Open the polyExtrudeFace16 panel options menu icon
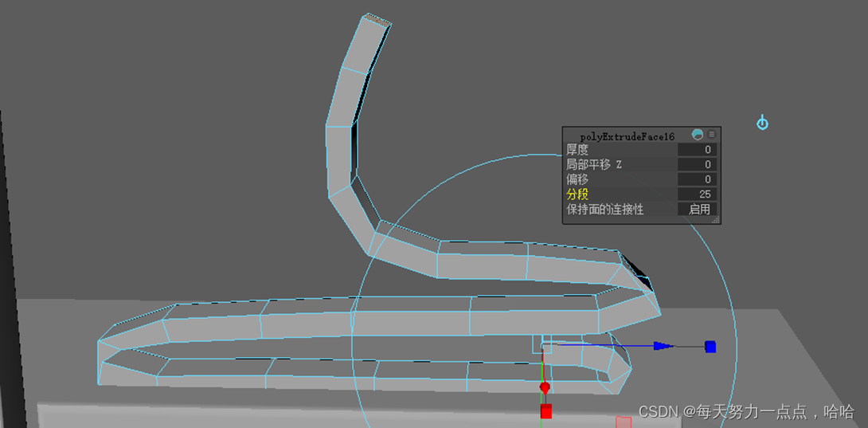868x428 pixels. (712, 135)
